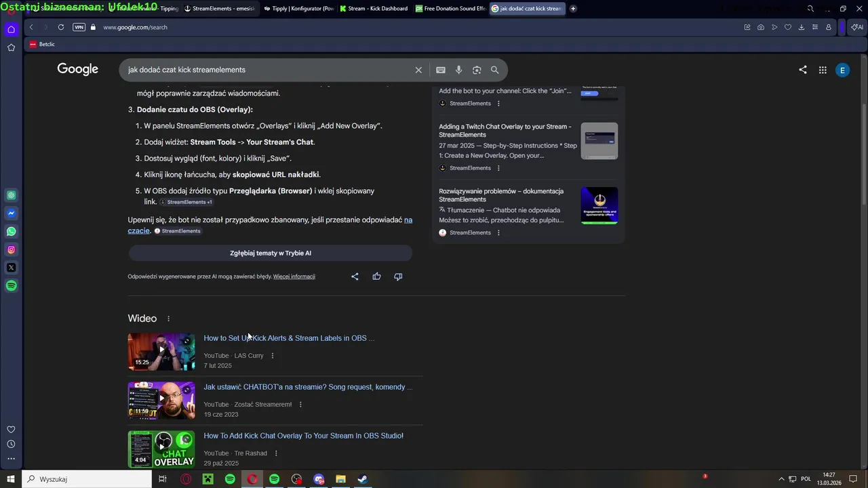The image size is (868, 488).
Task: Dislike the AI answer with the thumbs down
Action: pyautogui.click(x=398, y=277)
